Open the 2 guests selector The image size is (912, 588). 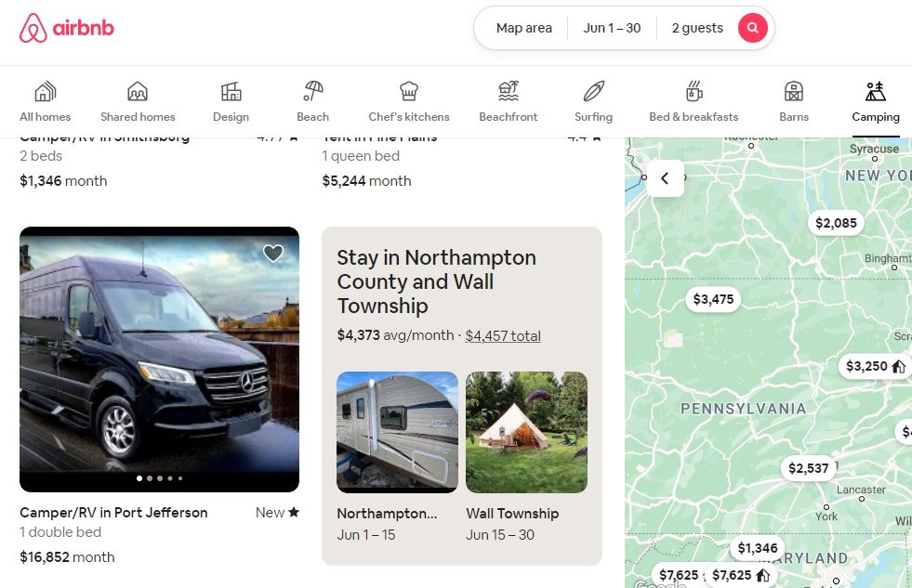(697, 28)
